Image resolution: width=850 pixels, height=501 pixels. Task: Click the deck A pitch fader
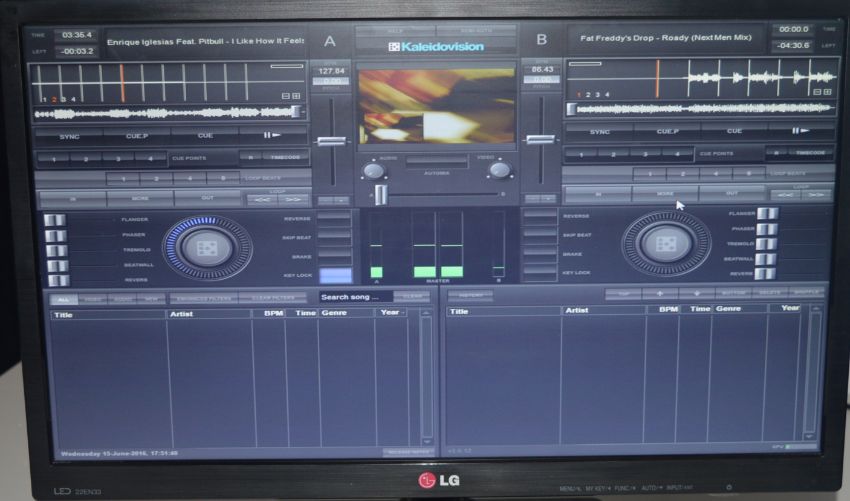point(331,141)
